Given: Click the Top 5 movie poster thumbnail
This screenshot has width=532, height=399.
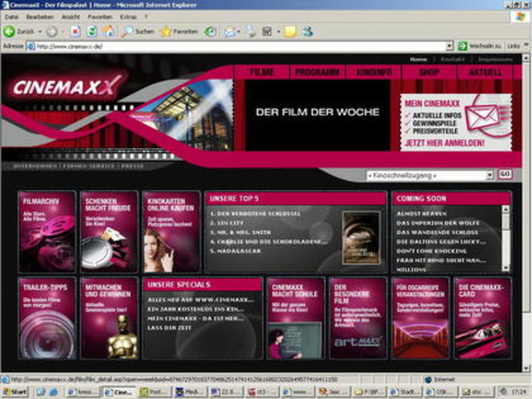Looking at the screenshot, I should [361, 238].
